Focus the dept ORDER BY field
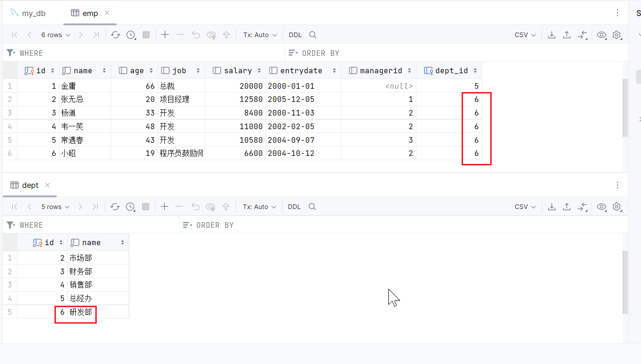Screen dimensions: 641x364 tap(405, 225)
